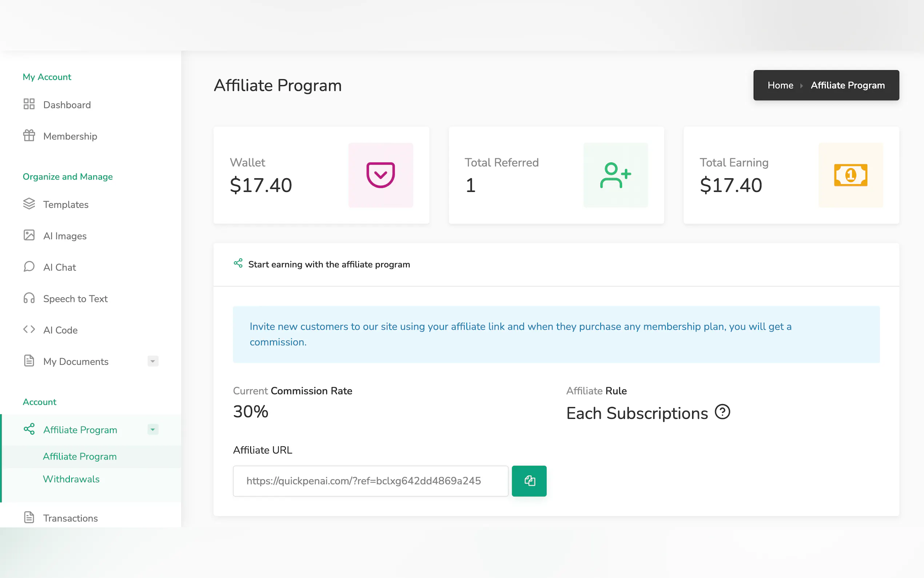
Task: Click the AI Images picture icon
Action: [29, 235]
